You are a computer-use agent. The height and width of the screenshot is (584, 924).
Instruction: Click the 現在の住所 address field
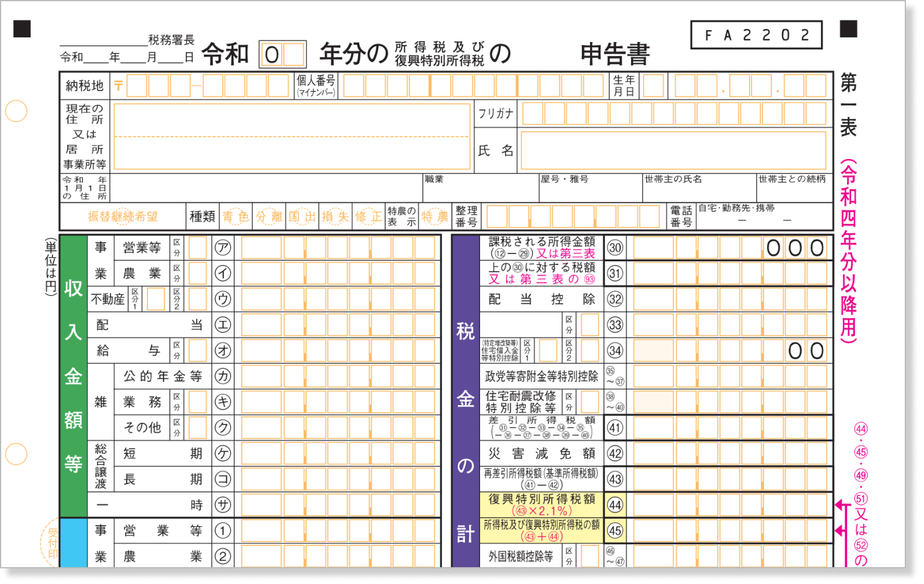pos(292,137)
